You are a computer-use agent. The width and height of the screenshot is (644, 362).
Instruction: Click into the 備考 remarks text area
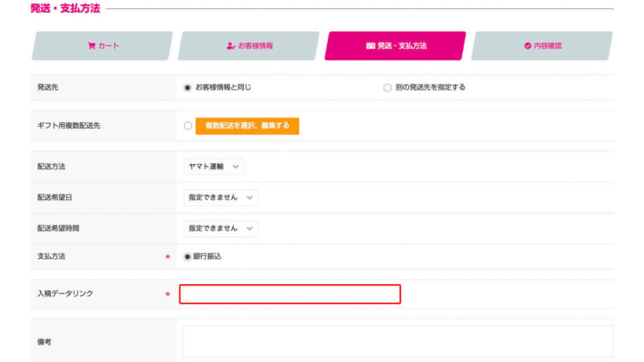(397, 341)
